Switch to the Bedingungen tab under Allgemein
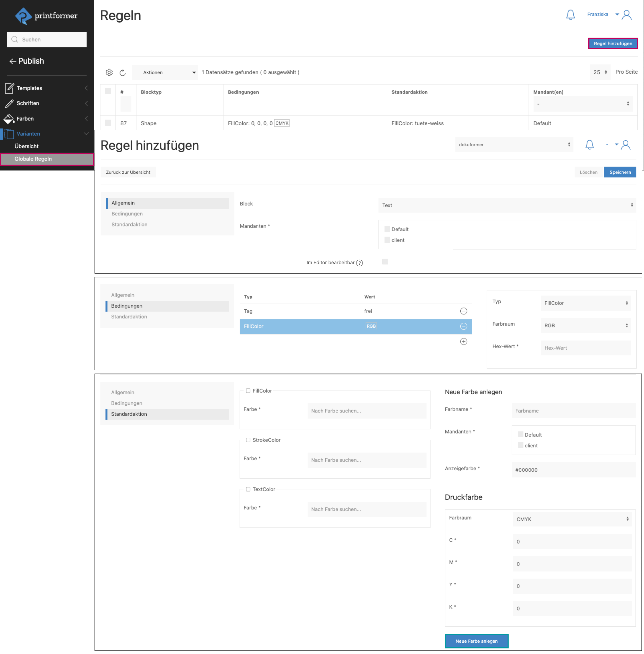The width and height of the screenshot is (644, 654). 127,214
